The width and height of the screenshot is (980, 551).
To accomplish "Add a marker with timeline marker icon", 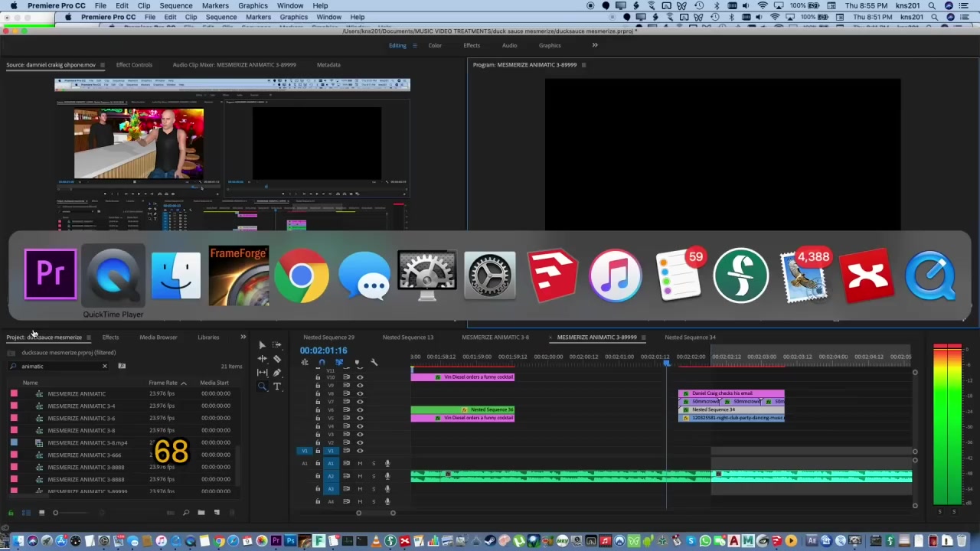I will coord(357,362).
